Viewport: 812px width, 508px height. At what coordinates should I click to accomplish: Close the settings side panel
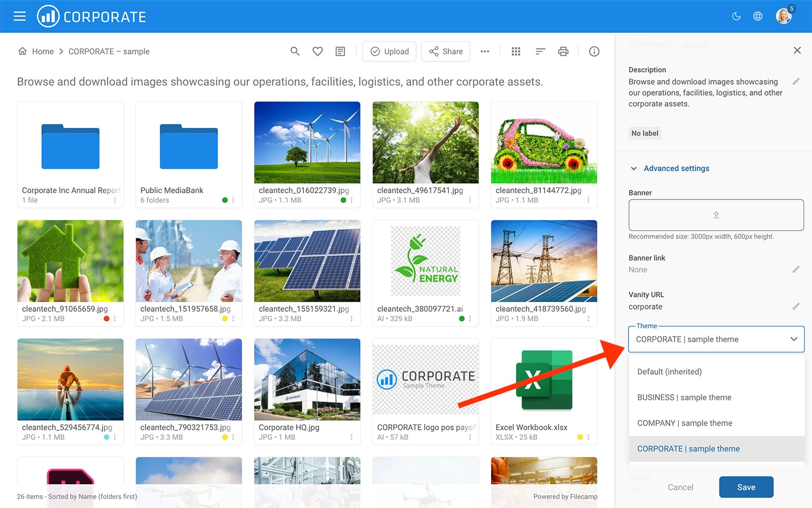click(797, 50)
